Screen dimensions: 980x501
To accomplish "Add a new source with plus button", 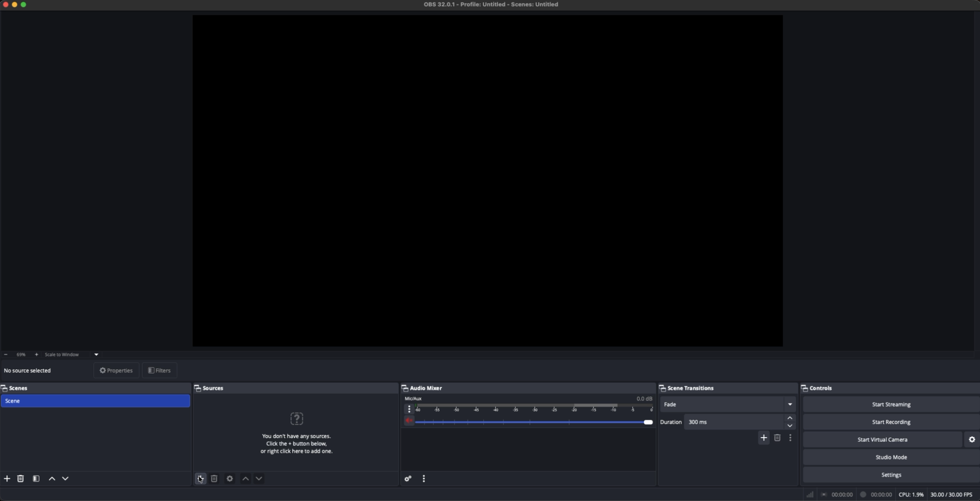I will tap(200, 479).
